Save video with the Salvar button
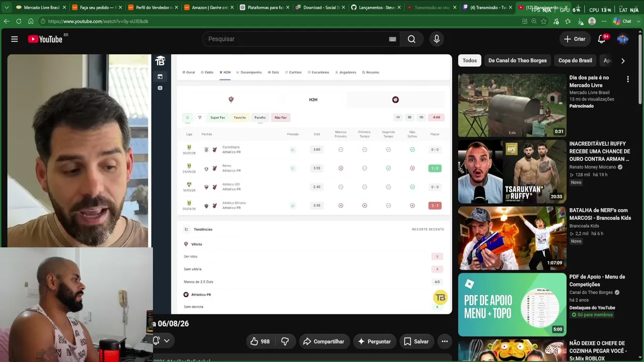This screenshot has height=362, width=644. click(417, 342)
